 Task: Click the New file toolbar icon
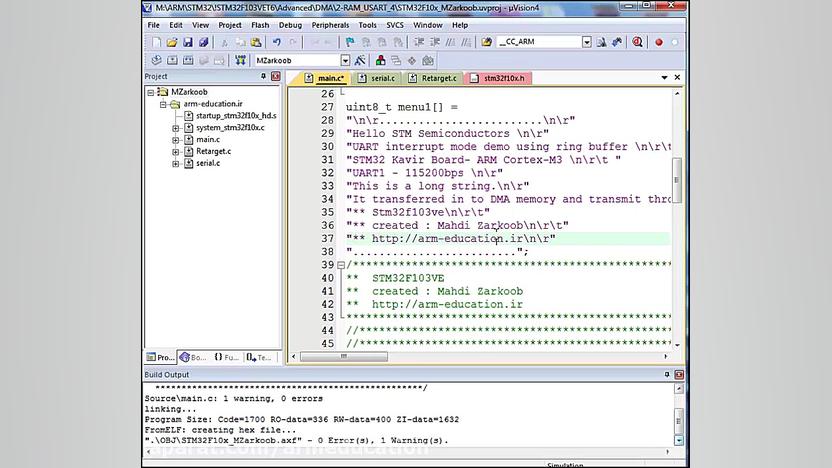click(156, 43)
